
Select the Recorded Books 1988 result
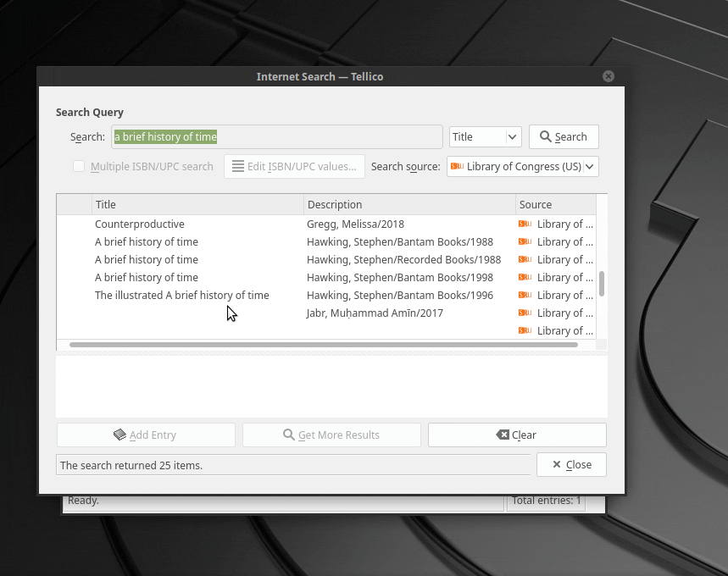(x=326, y=259)
